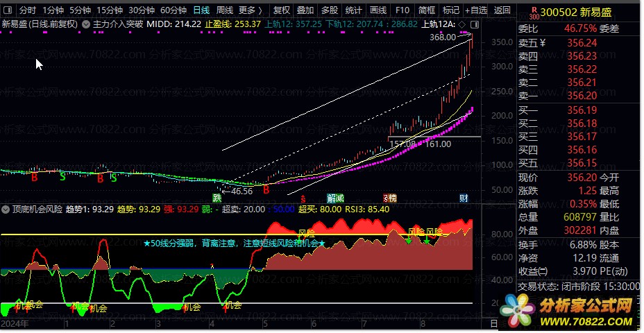Click the 交易状态 闭市阶段 status line

tap(579, 286)
